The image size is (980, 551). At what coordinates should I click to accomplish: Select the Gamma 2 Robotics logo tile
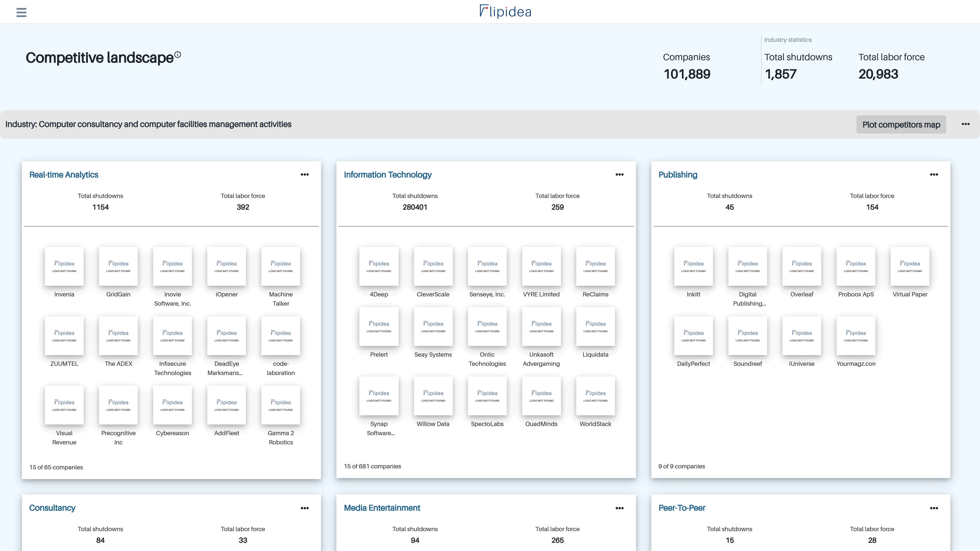tap(281, 405)
